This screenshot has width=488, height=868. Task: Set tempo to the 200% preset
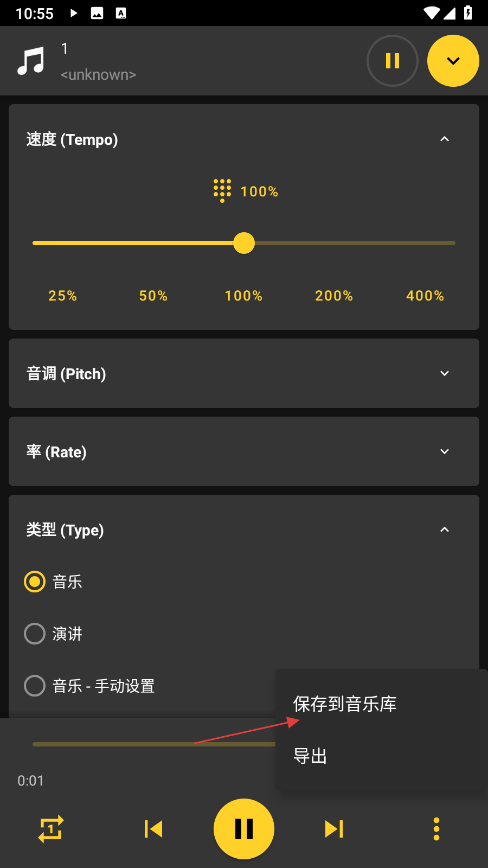point(334,296)
